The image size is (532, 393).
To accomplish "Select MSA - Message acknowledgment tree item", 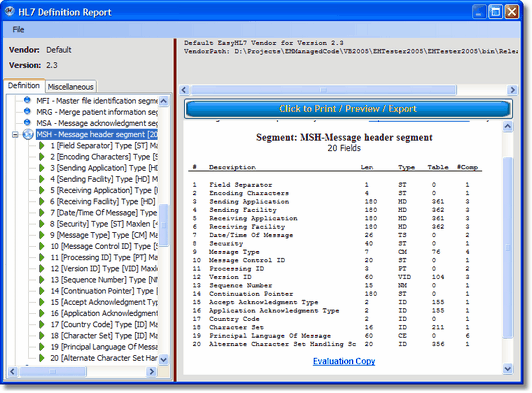I will pyautogui.click(x=97, y=123).
